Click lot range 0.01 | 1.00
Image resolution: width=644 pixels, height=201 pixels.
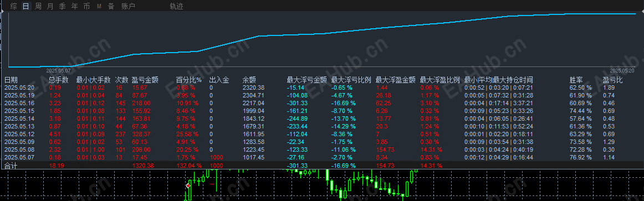[90, 150]
